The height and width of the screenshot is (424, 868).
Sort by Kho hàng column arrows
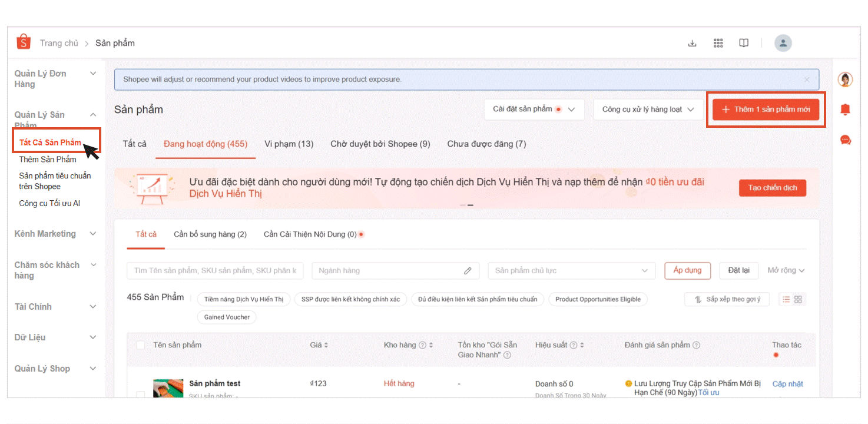430,345
